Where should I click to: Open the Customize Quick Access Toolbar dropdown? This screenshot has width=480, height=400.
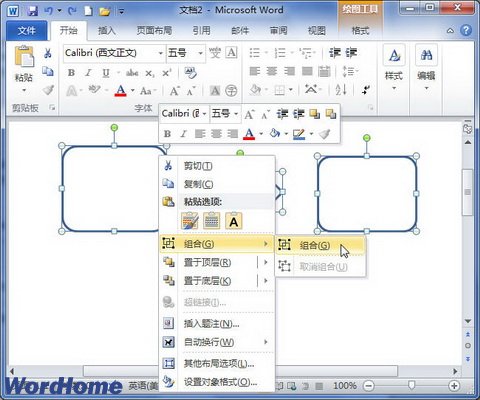(121, 12)
